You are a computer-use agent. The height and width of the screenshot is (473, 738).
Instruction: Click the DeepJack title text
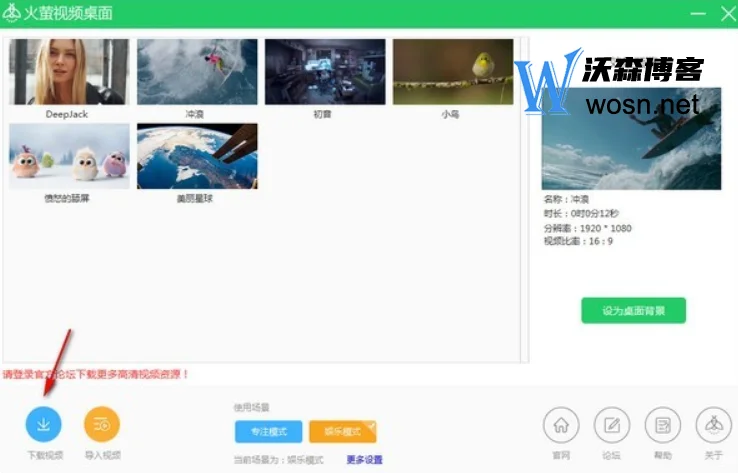click(x=67, y=114)
